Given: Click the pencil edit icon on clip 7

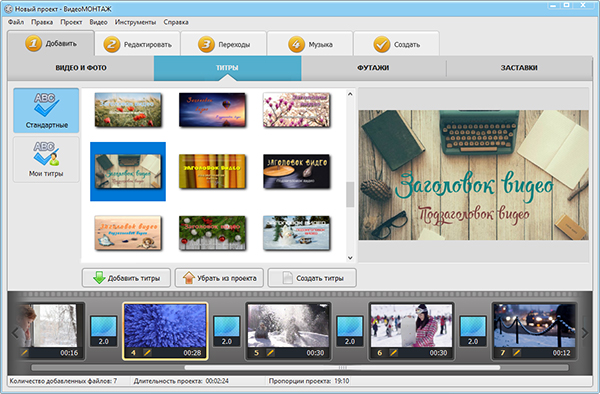Looking at the screenshot, I should [517, 352].
